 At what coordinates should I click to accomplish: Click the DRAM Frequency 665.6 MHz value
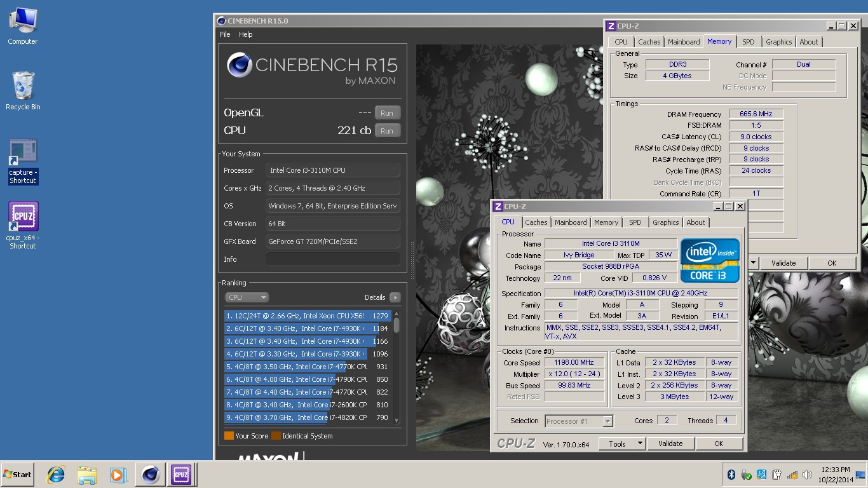[756, 114]
